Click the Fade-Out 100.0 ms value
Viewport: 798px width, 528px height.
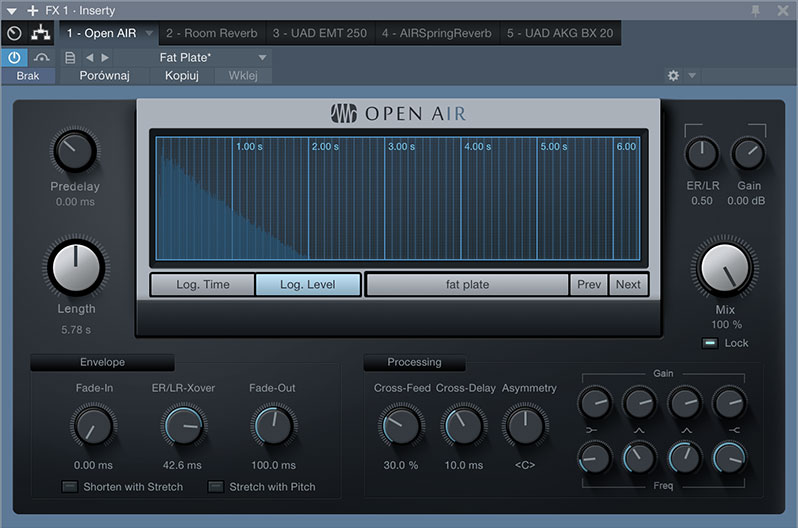273,465
